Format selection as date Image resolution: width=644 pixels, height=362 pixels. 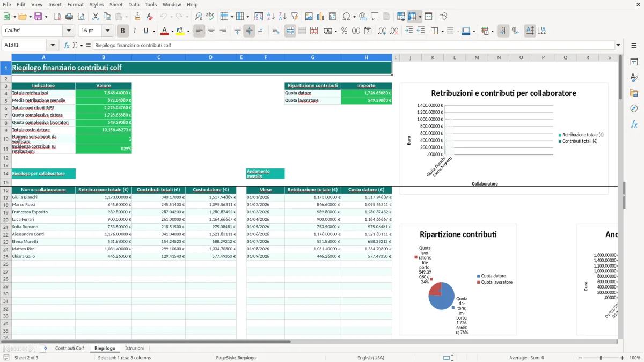click(368, 31)
